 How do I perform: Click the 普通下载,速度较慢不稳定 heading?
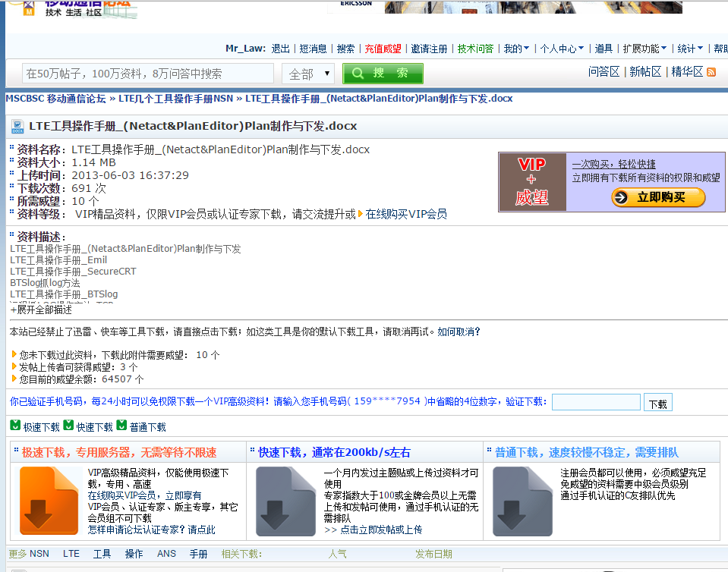tap(586, 453)
